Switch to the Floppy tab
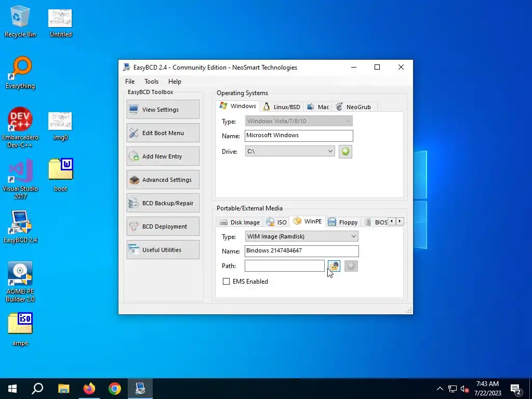 [x=343, y=222]
